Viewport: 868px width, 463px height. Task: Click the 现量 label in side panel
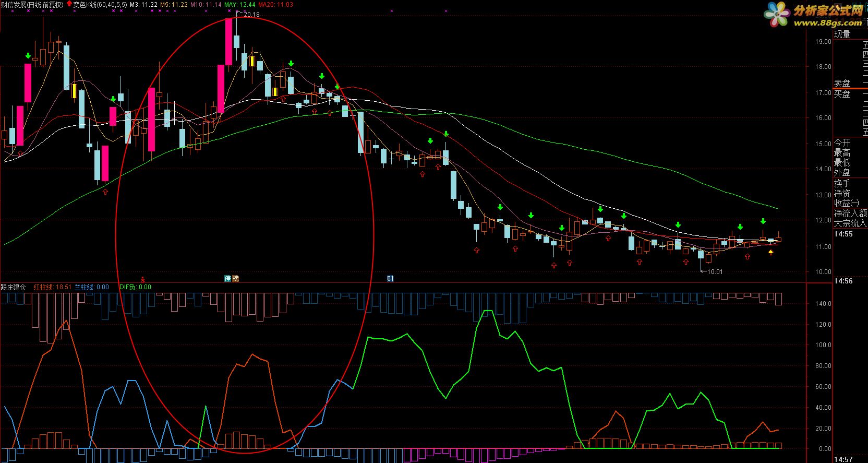(x=842, y=34)
